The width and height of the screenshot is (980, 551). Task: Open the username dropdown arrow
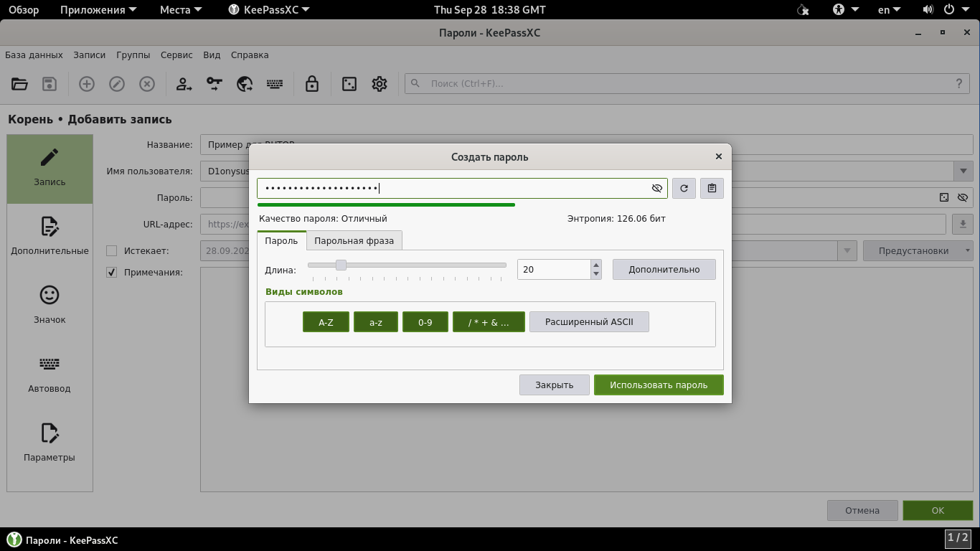click(x=962, y=171)
